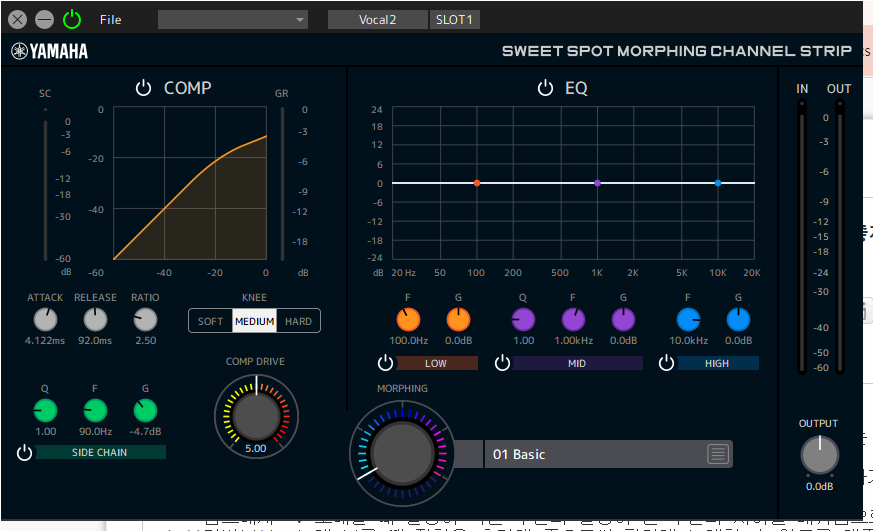Toggle the EQ section power icon
The width and height of the screenshot is (874, 532).
point(545,88)
